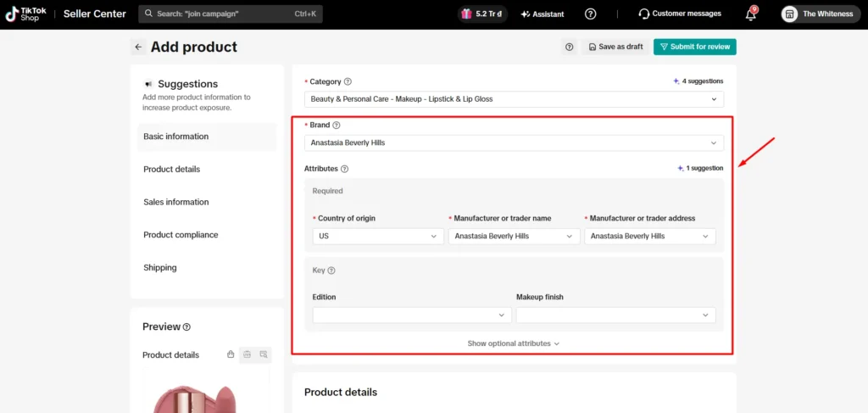The width and height of the screenshot is (868, 413).
Task: Expand Show optional attributes
Action: (x=513, y=343)
